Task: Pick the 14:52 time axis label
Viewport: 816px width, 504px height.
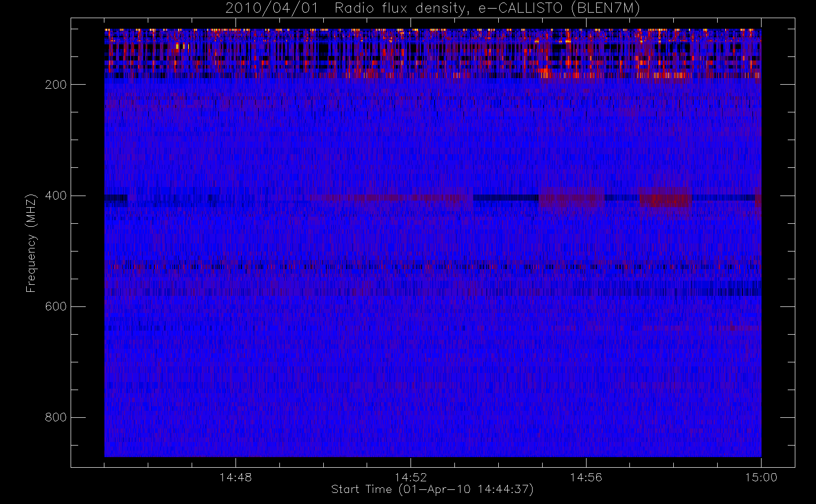Action: coord(411,477)
